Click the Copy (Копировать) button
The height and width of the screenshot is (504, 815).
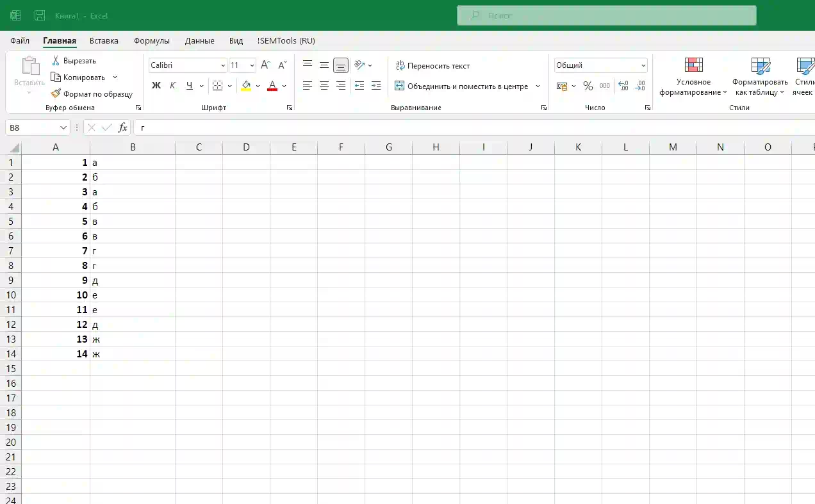(78, 77)
